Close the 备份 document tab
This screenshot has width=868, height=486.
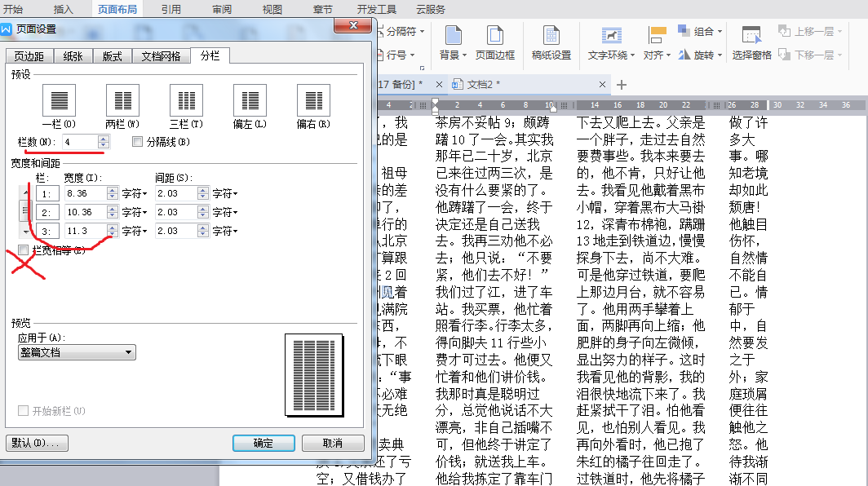pos(439,85)
